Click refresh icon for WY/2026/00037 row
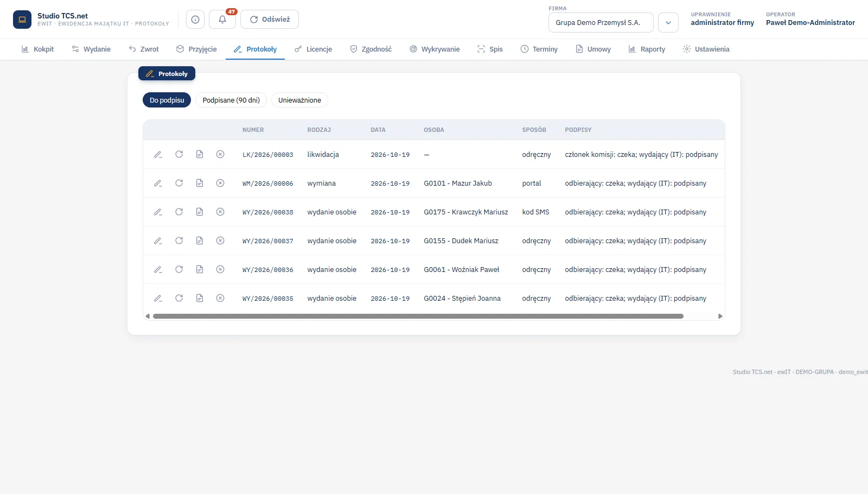The height and width of the screenshot is (494, 868). click(179, 240)
